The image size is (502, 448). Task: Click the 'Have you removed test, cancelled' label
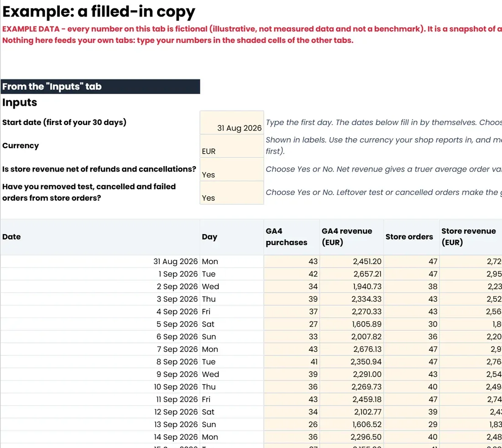[x=89, y=193]
